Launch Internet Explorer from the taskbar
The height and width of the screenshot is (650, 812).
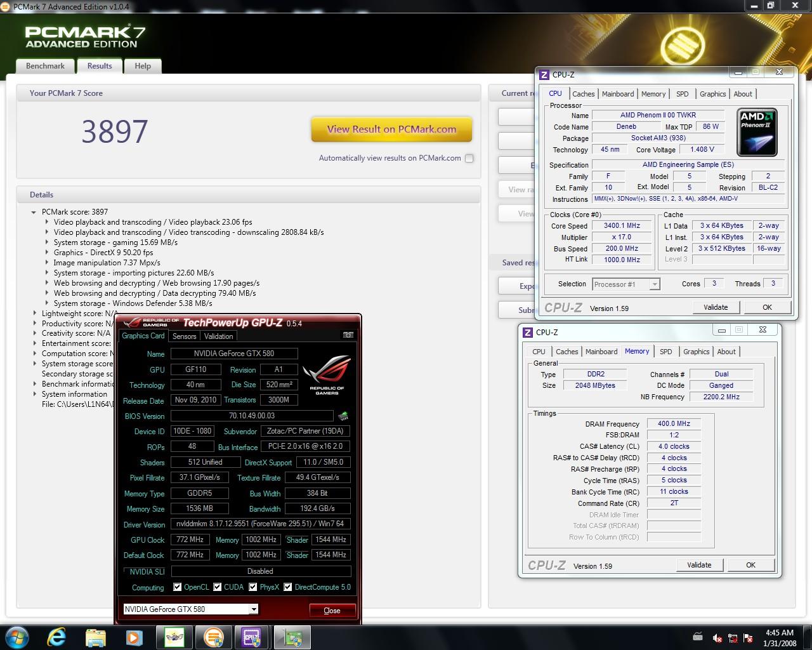click(x=56, y=637)
